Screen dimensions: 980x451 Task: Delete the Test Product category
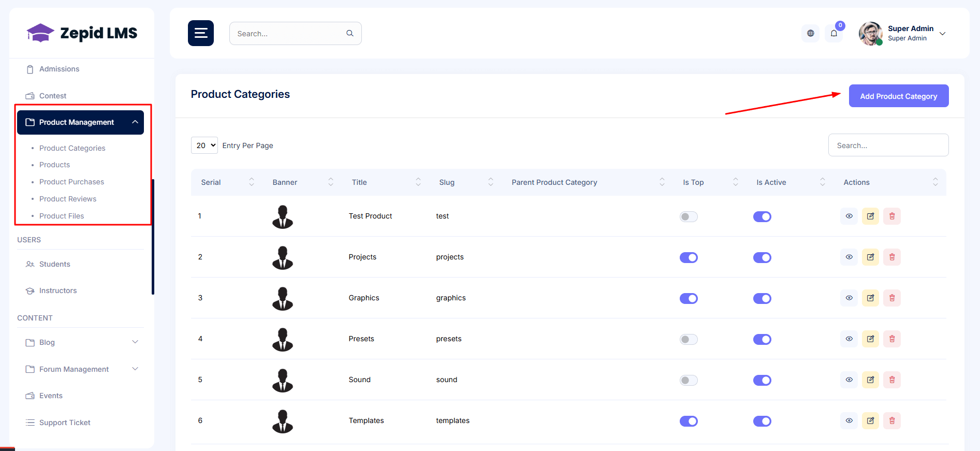(892, 216)
